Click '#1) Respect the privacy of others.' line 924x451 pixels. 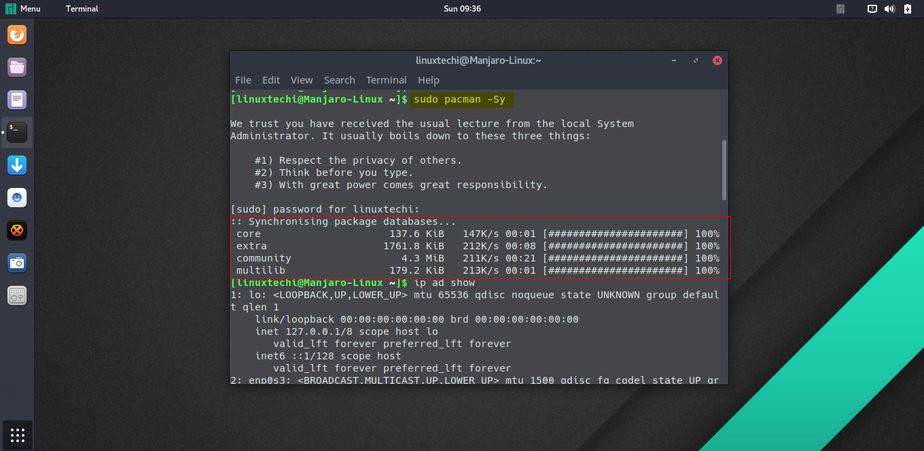358,160
